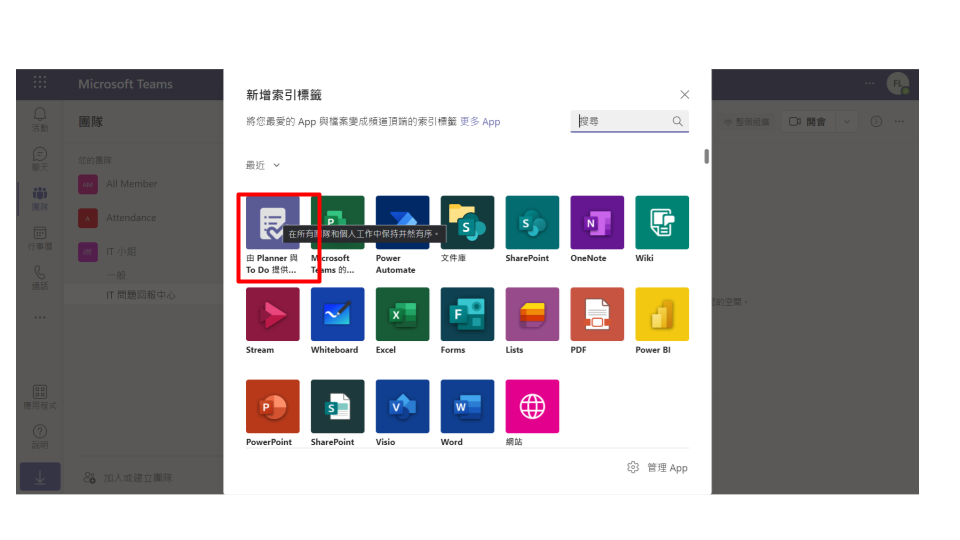Open the 通話 calls icon in sidebar
Image resolution: width=960 pixels, height=540 pixels.
coord(40,277)
